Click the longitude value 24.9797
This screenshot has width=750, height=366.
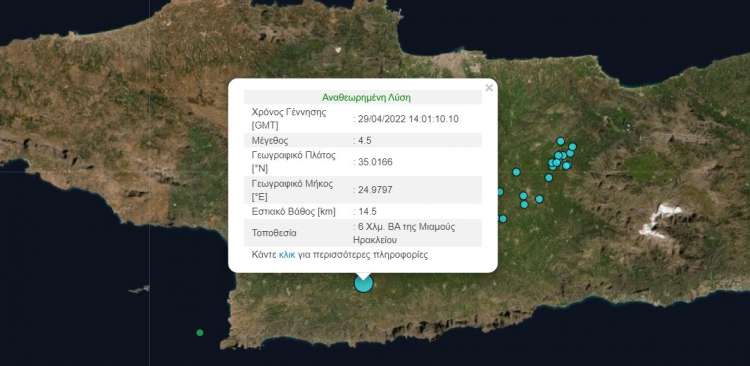point(373,190)
